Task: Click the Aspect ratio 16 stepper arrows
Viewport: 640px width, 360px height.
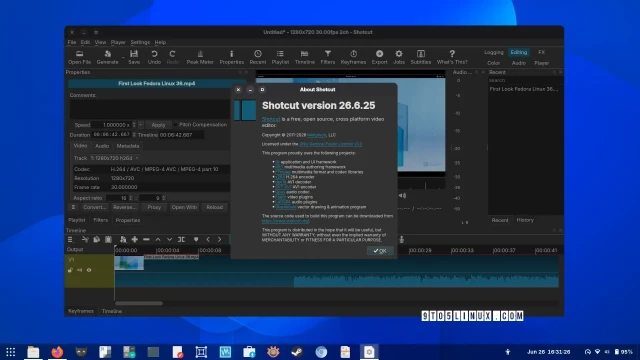Action: pos(131,198)
